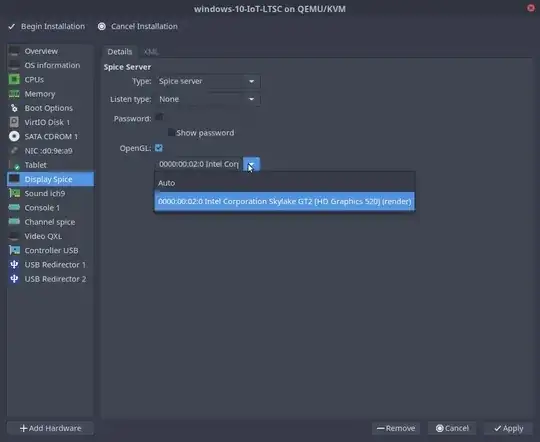540x442 pixels.
Task: Click the Apply button
Action: pos(508,428)
